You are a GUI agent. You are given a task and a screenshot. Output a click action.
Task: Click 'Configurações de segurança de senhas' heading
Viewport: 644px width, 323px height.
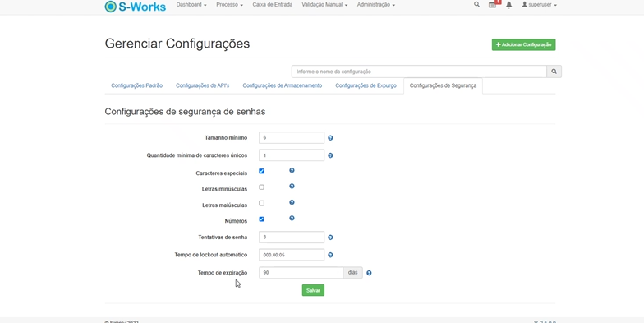coord(185,112)
